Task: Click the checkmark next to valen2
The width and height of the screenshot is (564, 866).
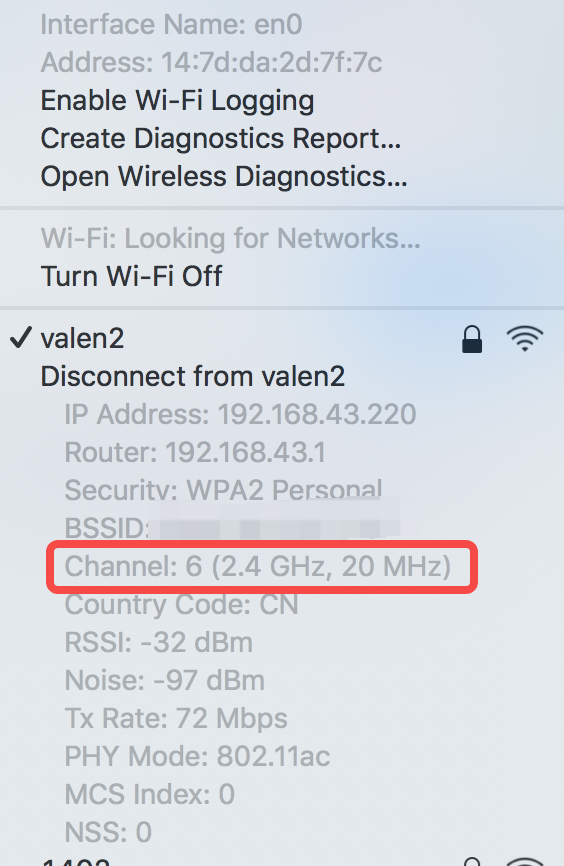Action: (x=20, y=337)
